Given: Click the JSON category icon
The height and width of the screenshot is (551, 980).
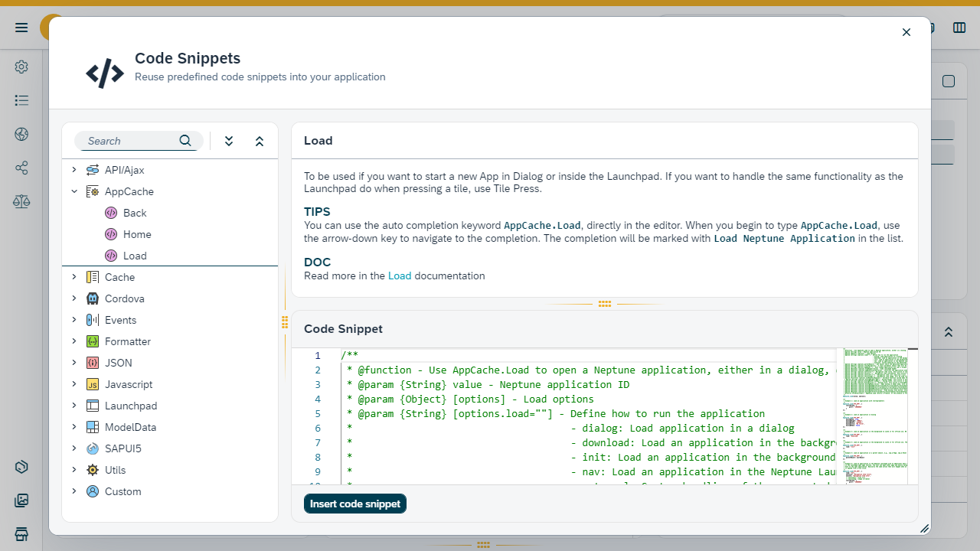Looking at the screenshot, I should pos(93,363).
